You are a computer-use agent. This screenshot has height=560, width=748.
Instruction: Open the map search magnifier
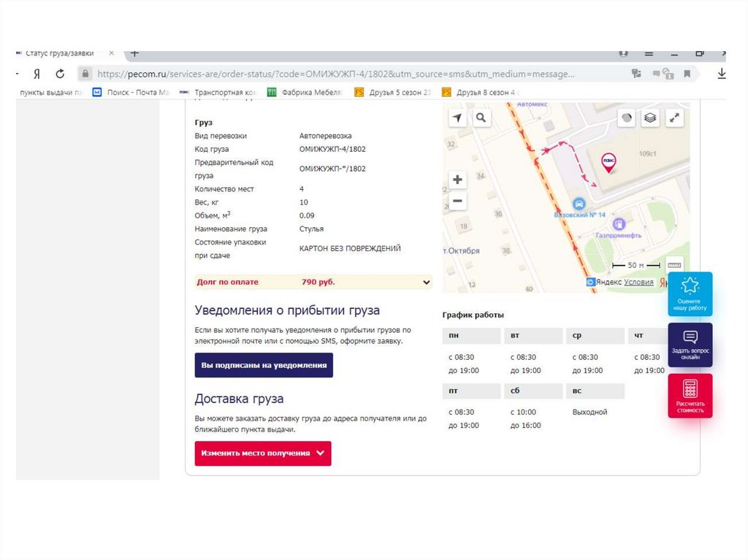(x=481, y=118)
